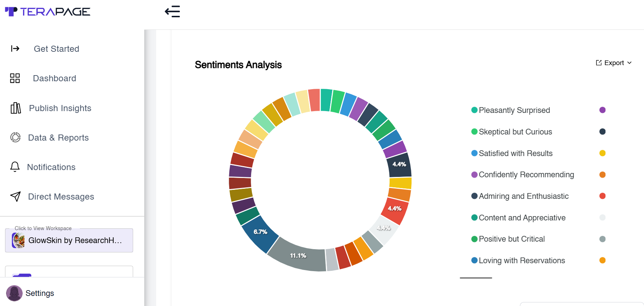Image resolution: width=644 pixels, height=306 pixels.
Task: Go to Data & Reports page
Action: [x=58, y=138]
